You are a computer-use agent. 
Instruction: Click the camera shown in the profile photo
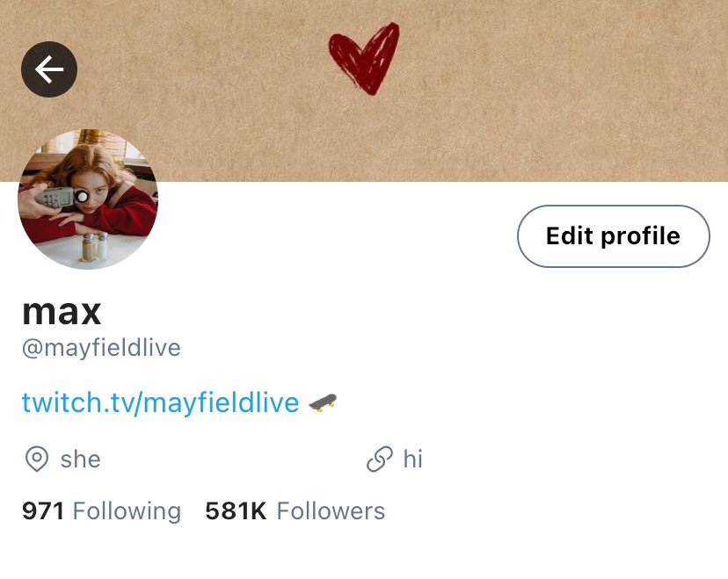pos(62,198)
